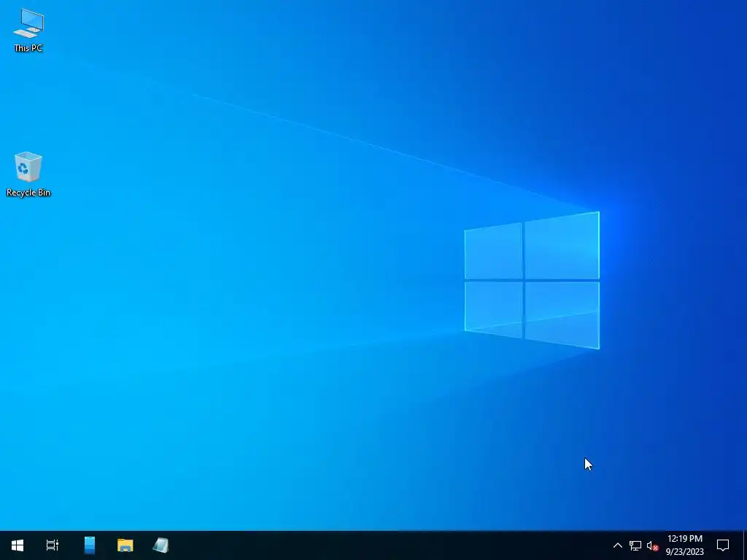Open the Action Center notifications icon
Viewport: 747px width, 560px height.
(723, 545)
